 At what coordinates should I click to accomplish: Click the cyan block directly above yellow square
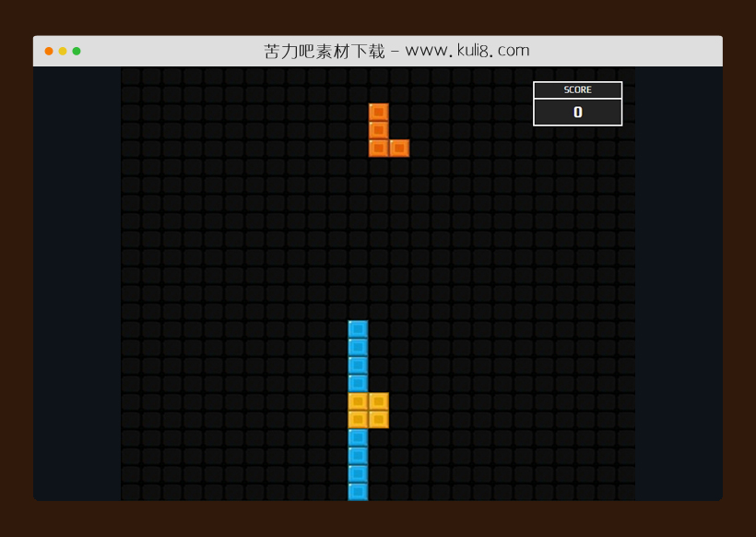pyautogui.click(x=358, y=383)
